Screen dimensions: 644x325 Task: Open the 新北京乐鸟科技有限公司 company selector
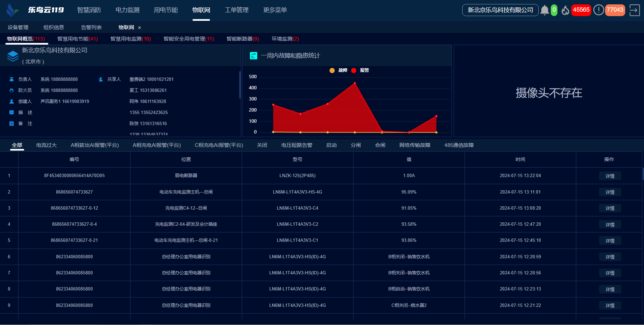(x=500, y=10)
